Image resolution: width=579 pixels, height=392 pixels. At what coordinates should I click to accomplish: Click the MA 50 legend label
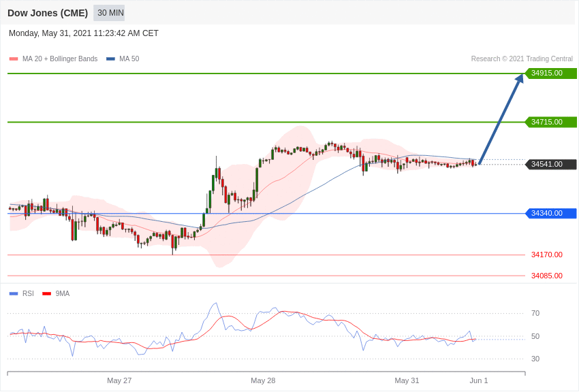coord(129,59)
